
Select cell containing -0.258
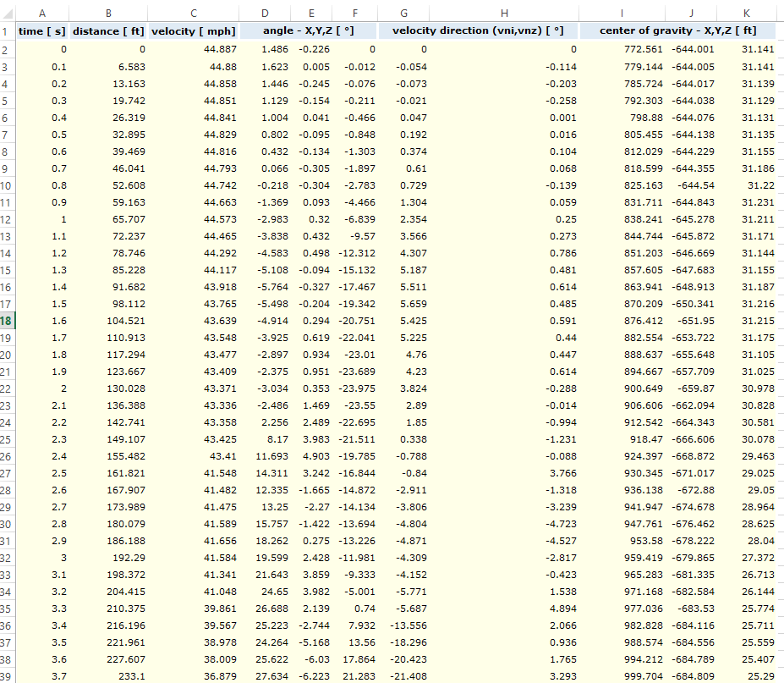point(504,101)
